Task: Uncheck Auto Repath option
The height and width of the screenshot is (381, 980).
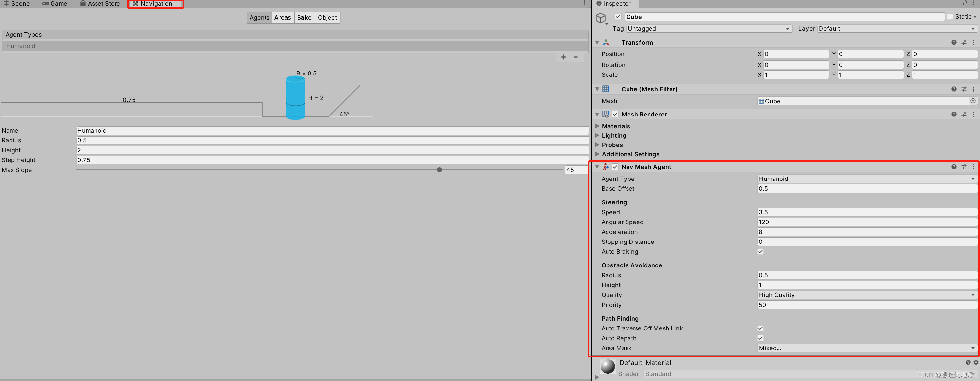Action: click(x=760, y=338)
